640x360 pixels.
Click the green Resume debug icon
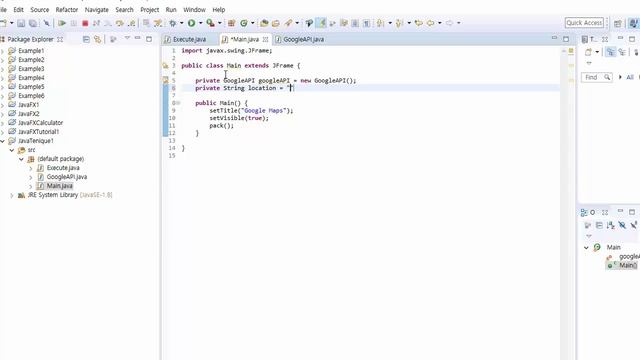(62, 23)
